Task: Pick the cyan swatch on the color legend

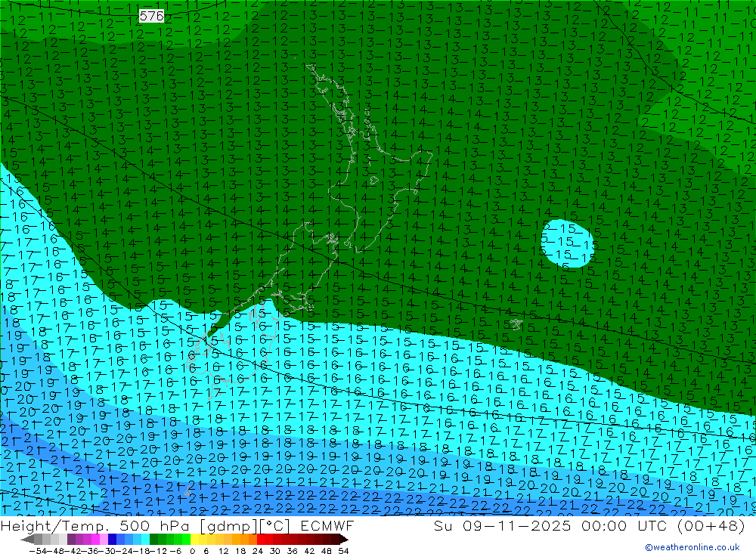Action: (x=144, y=540)
